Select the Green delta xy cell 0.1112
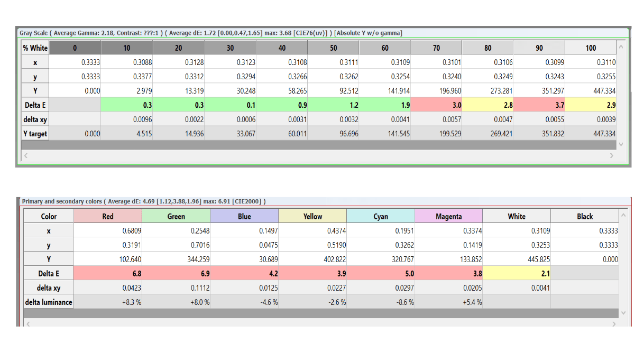Image resolution: width=644 pixels, height=362 pixels. click(176, 288)
